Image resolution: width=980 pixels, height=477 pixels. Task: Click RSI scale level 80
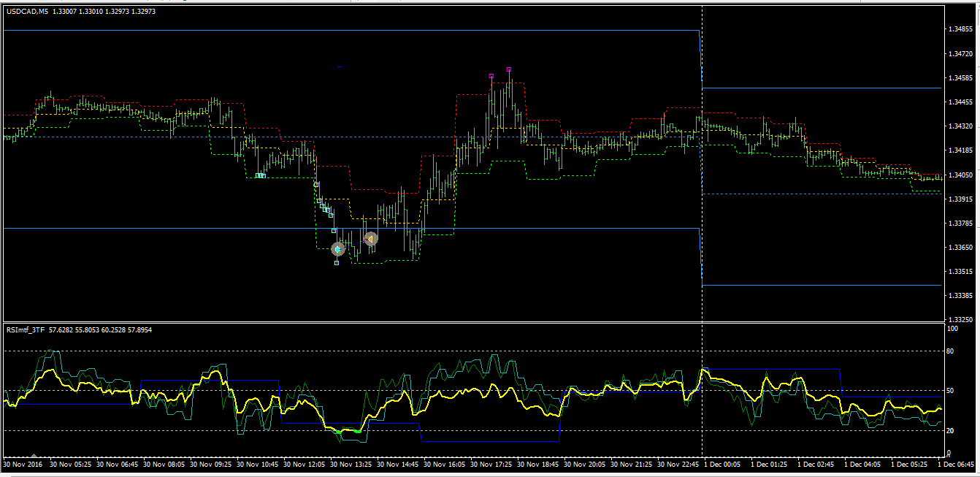950,351
